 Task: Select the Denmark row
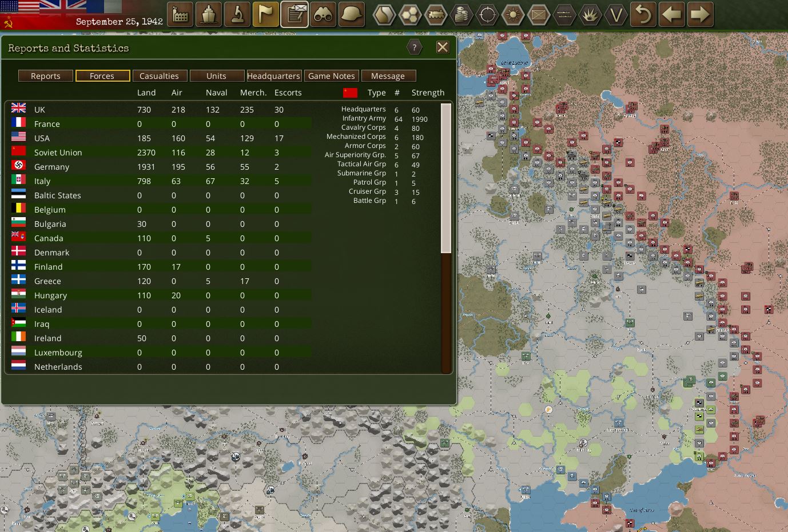click(161, 253)
